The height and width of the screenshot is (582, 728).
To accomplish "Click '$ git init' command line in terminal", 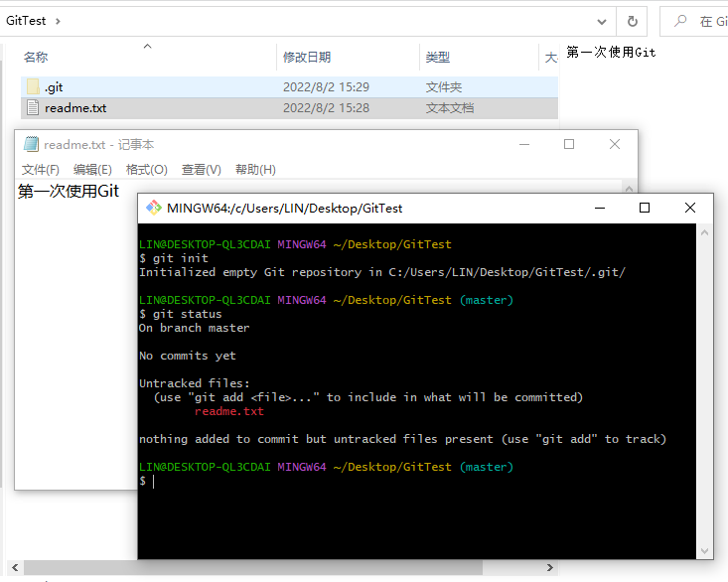I will pyautogui.click(x=174, y=258).
